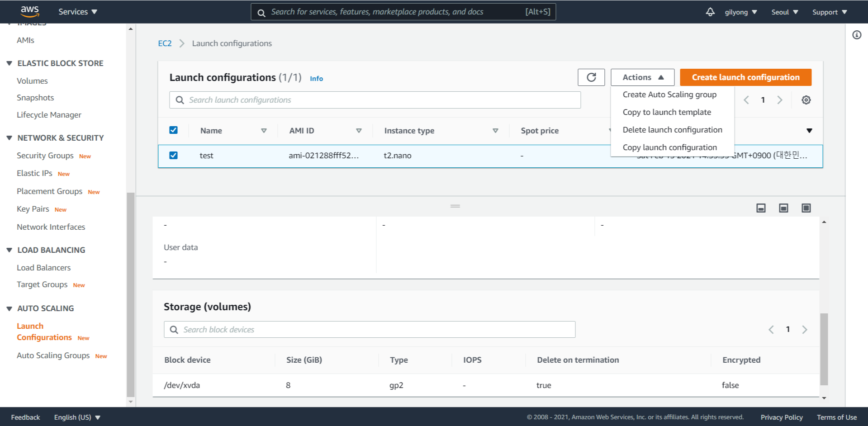Set details panel to minimized split view
Image resolution: width=868 pixels, height=426 pixels.
pos(761,208)
